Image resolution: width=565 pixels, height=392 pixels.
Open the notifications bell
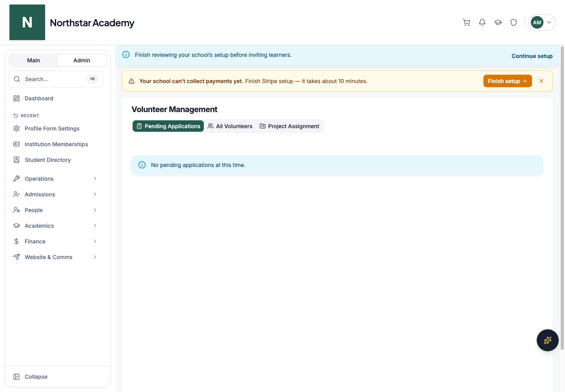[482, 22]
